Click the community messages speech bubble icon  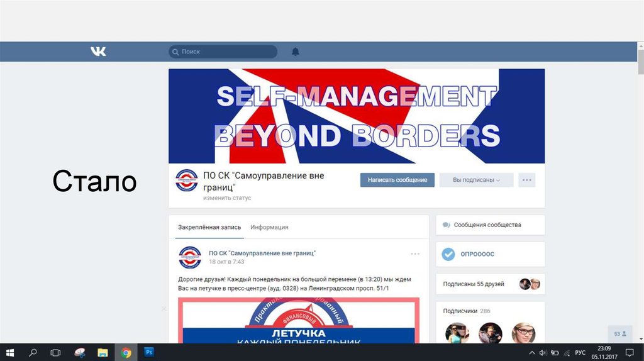click(446, 225)
